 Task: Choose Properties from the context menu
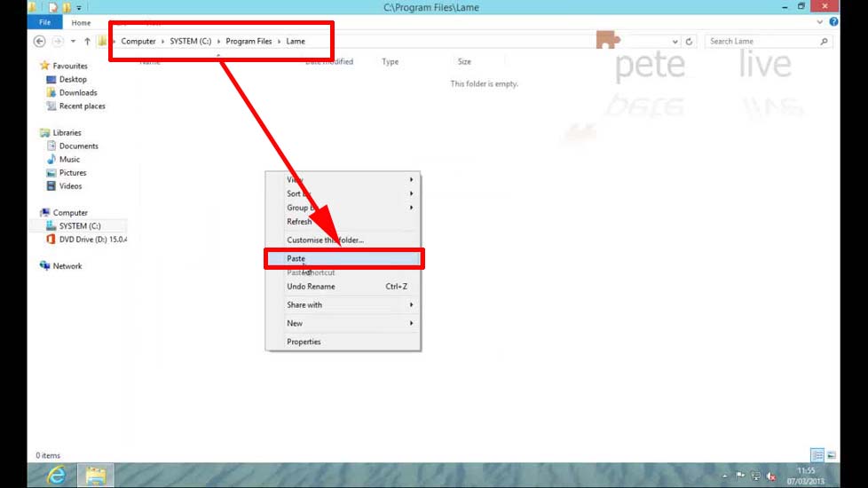(x=343, y=342)
